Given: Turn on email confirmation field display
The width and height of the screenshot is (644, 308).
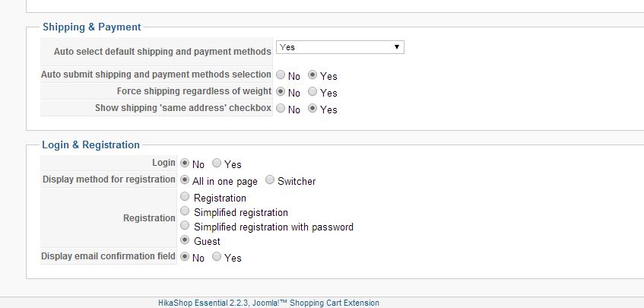Looking at the screenshot, I should pyautogui.click(x=217, y=257).
